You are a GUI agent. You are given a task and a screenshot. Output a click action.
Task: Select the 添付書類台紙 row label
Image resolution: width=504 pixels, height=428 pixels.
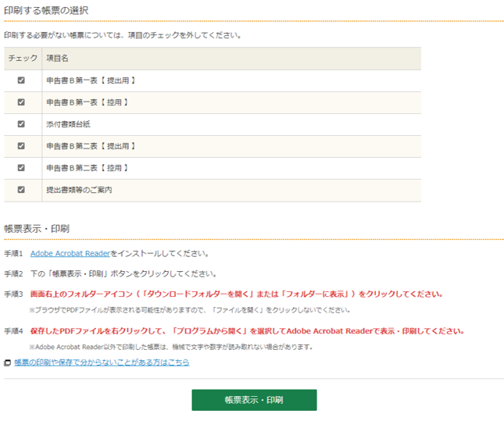point(69,124)
